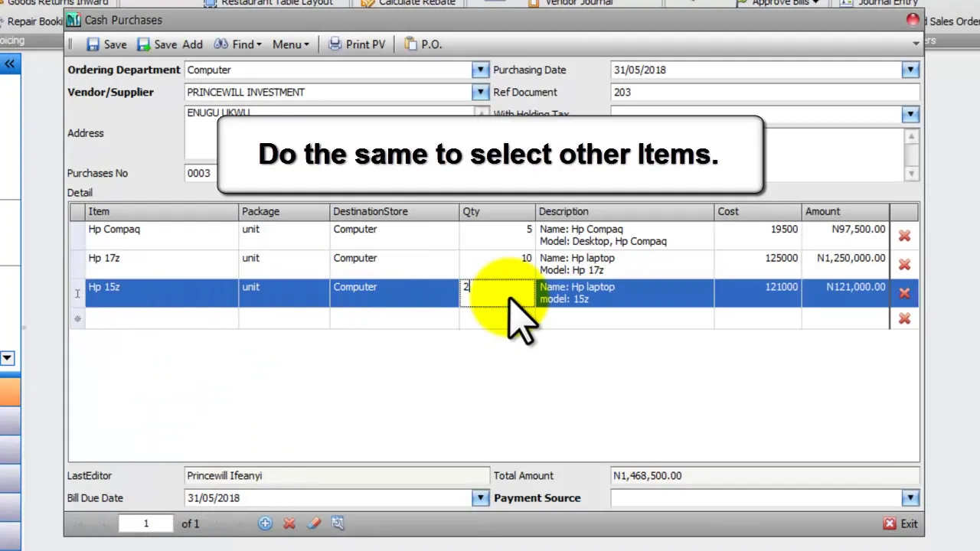Open Calculate Rebate in background toolbar
Viewport: 980px width, 551px height.
pos(409,3)
